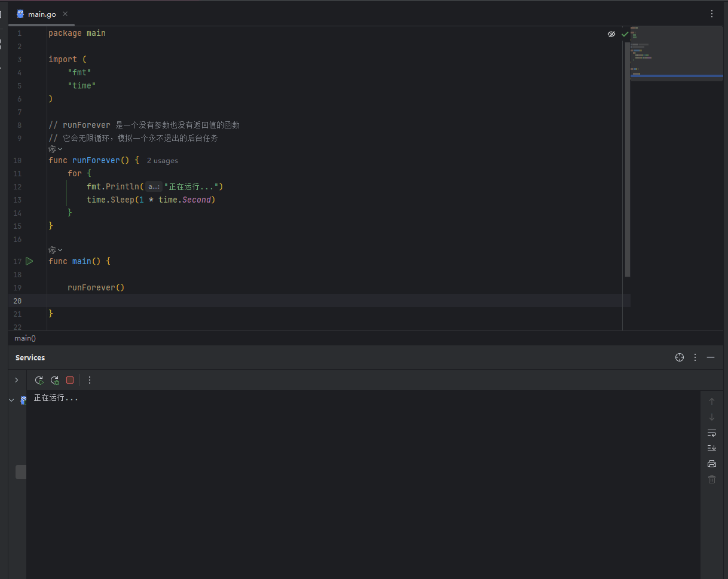Open the inspections widget via green checkmark

coord(625,34)
